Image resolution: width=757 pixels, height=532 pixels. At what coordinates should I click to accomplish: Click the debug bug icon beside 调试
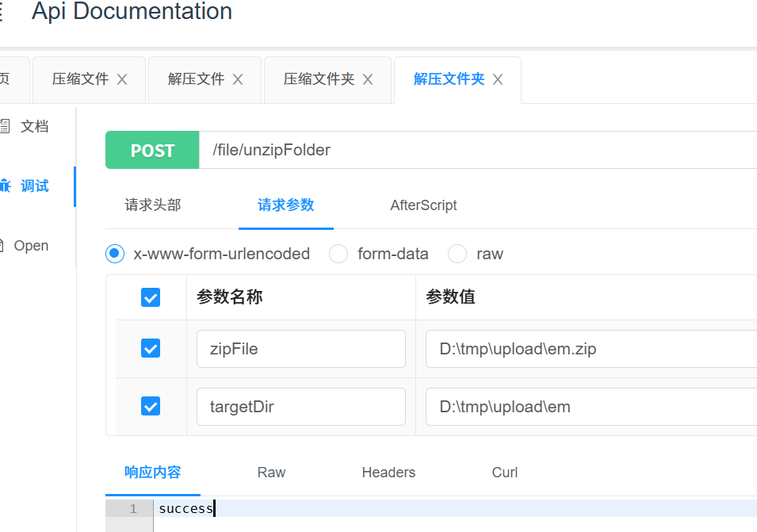click(x=5, y=186)
